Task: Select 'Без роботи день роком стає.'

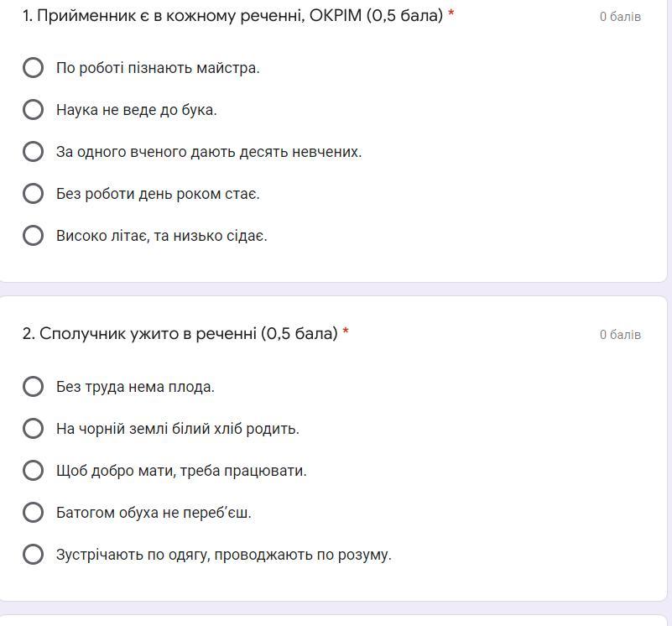Action: click(x=33, y=194)
